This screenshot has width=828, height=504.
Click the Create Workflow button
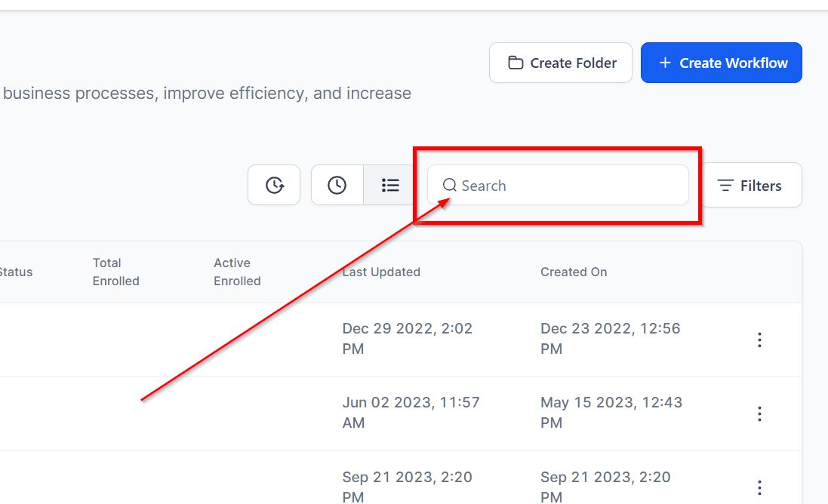tap(722, 63)
